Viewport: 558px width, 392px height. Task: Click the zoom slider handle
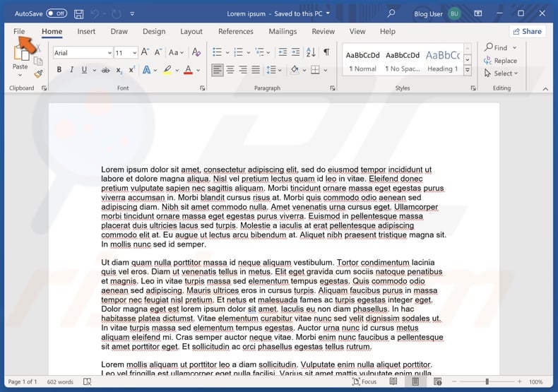487,381
